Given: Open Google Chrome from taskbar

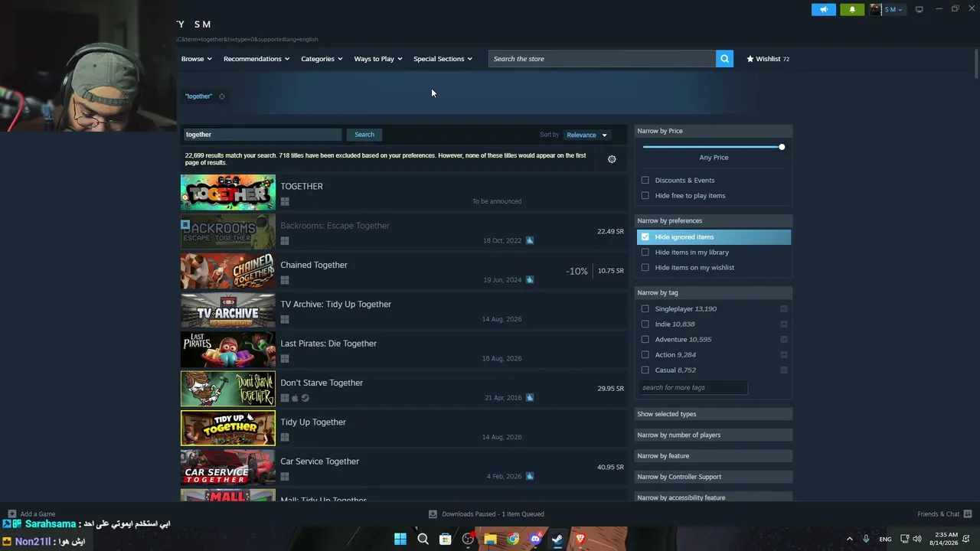Looking at the screenshot, I should pos(513,539).
